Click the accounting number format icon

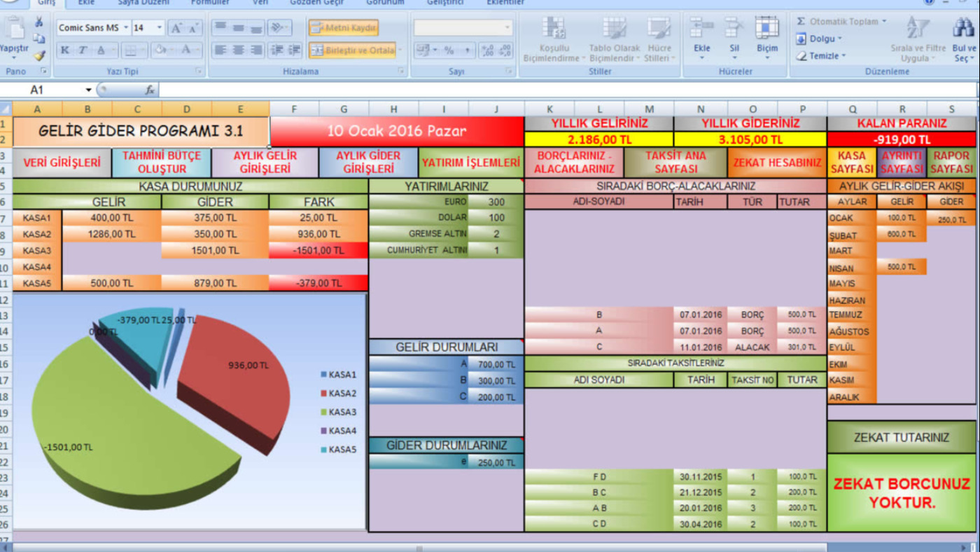coord(423,50)
